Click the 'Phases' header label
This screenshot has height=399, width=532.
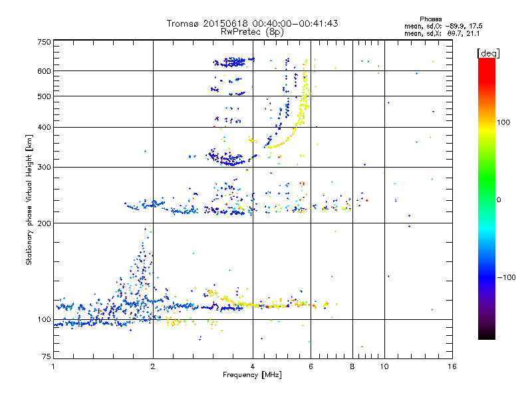pos(430,19)
